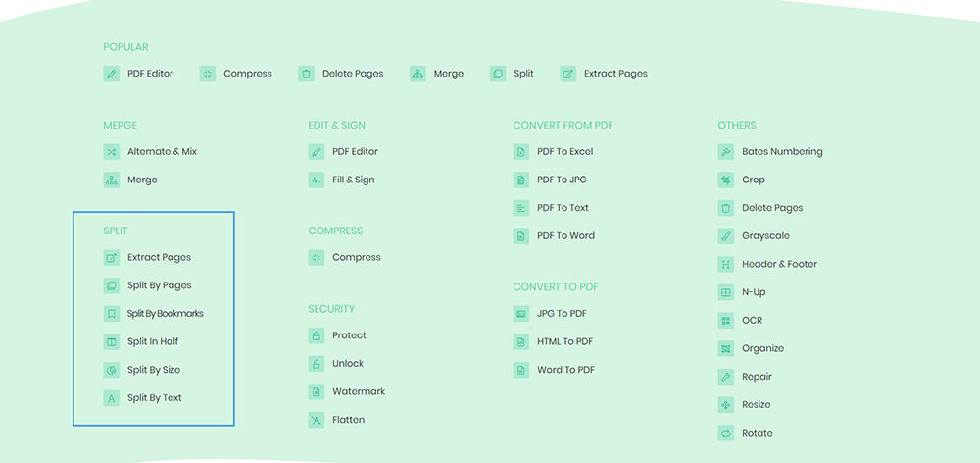Image resolution: width=980 pixels, height=463 pixels.
Task: Open the JPG To PDF converter
Action: click(x=562, y=314)
